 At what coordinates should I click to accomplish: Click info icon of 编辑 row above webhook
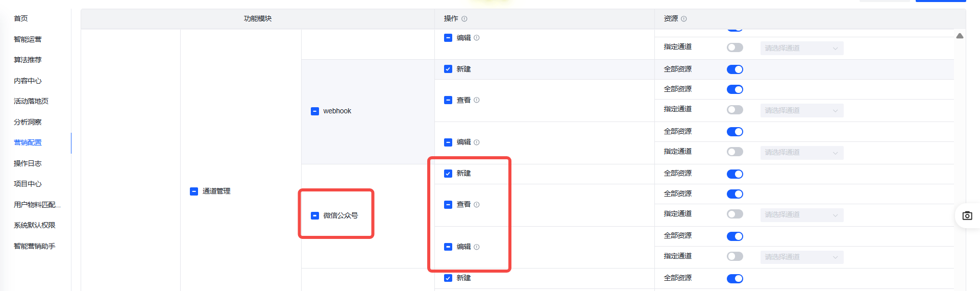tap(477, 38)
